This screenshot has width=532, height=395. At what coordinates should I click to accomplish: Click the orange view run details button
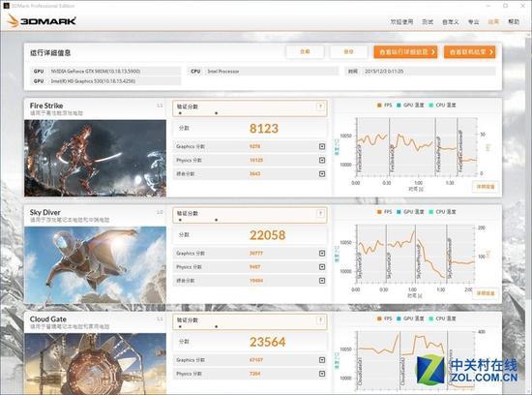405,52
